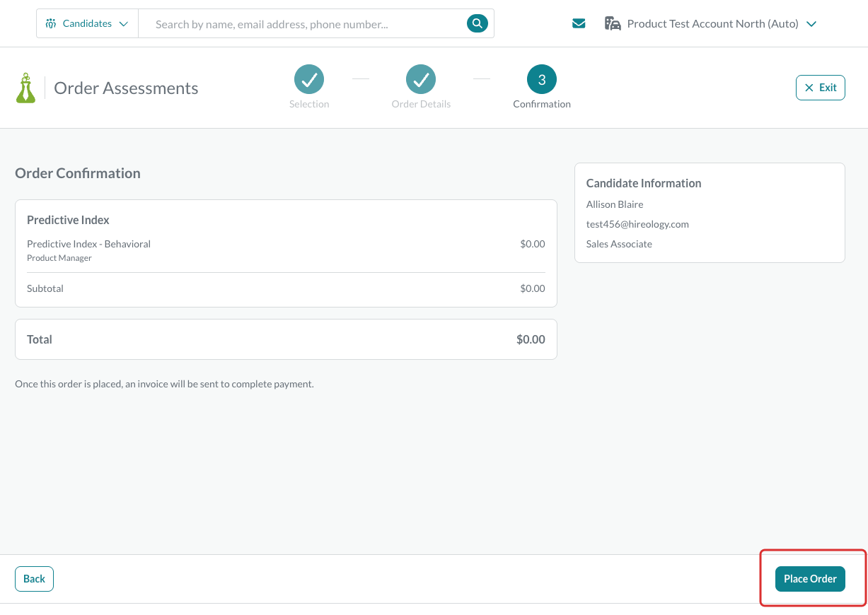Click the Exit button
The height and width of the screenshot is (615, 868).
click(821, 88)
